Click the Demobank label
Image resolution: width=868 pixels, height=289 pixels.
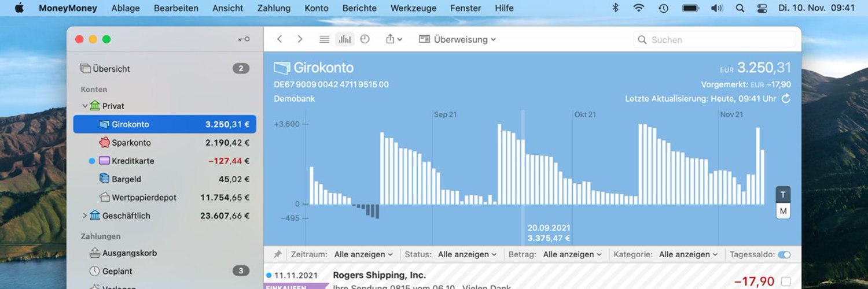pos(294,99)
